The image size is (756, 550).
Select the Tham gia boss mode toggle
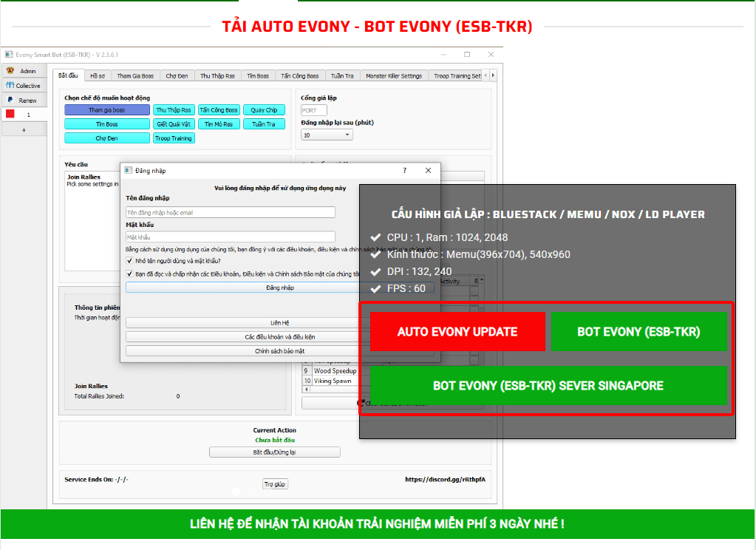click(x=106, y=110)
